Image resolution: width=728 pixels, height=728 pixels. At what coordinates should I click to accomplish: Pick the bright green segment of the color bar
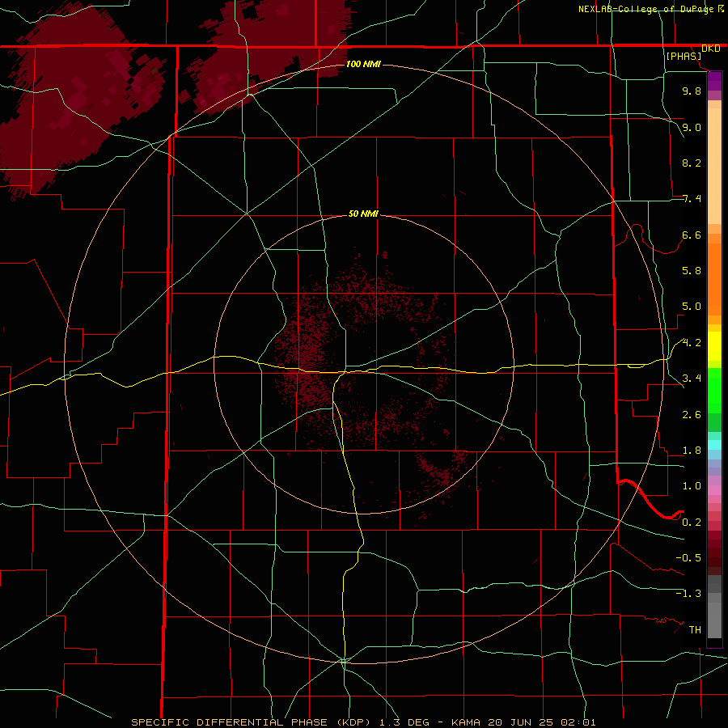pos(714,390)
